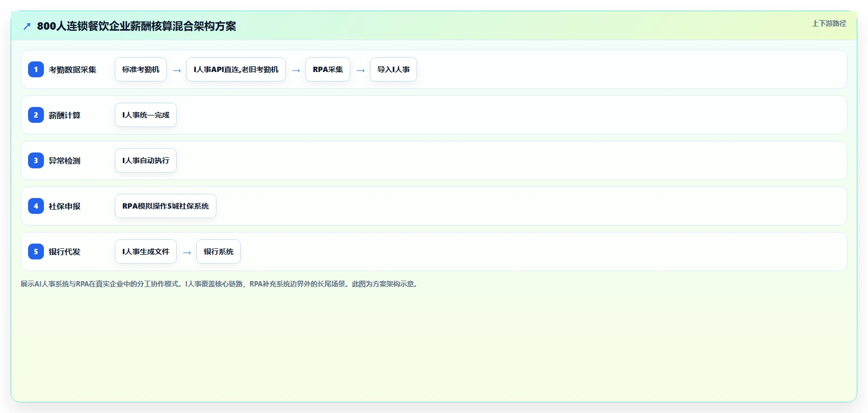Click the step 2 number badge
The width and height of the screenshot is (868, 413).
click(36, 115)
